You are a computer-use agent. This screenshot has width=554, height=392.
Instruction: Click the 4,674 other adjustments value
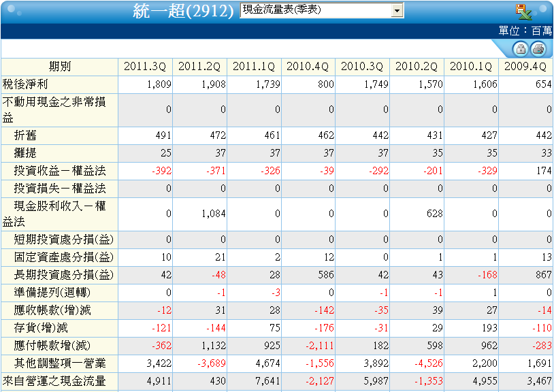pos(268,363)
